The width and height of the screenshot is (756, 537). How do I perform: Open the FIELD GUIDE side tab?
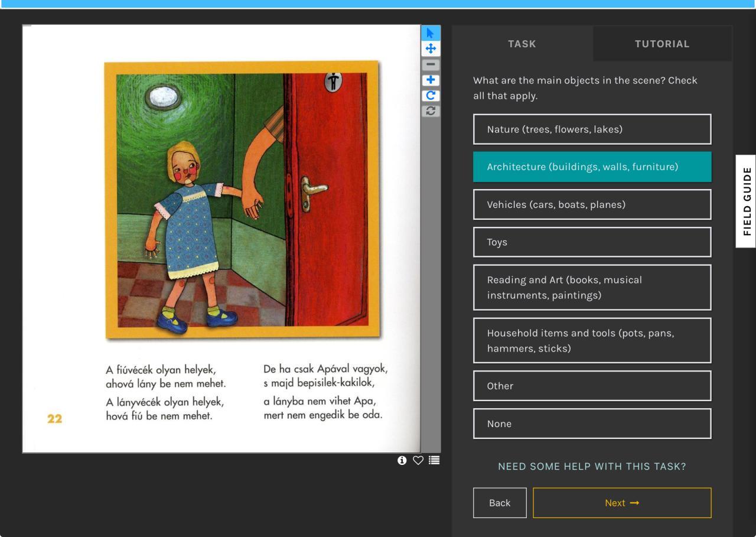tap(746, 201)
